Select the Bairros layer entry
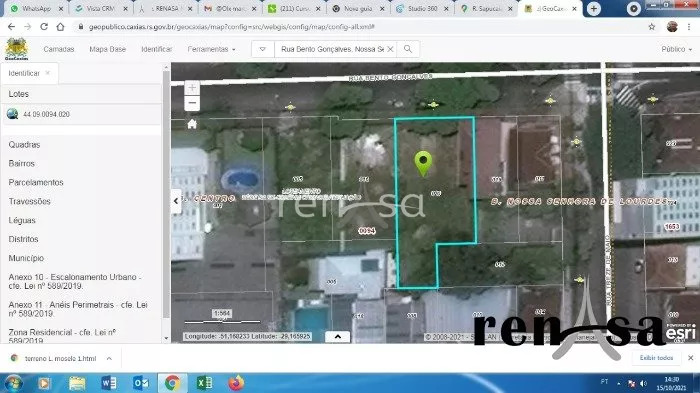 pyautogui.click(x=21, y=163)
